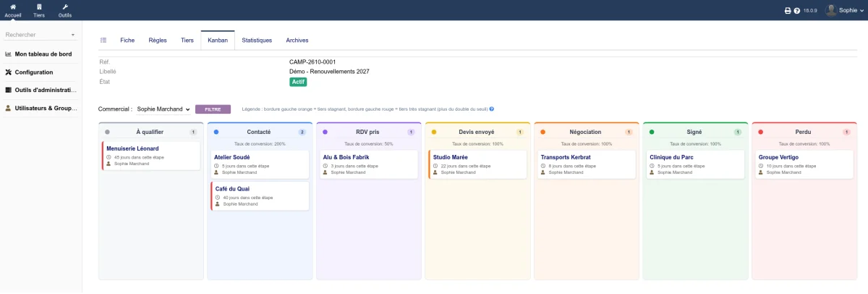
Task: Click the yellow dot of Devis envoyé column
Action: coord(434,133)
